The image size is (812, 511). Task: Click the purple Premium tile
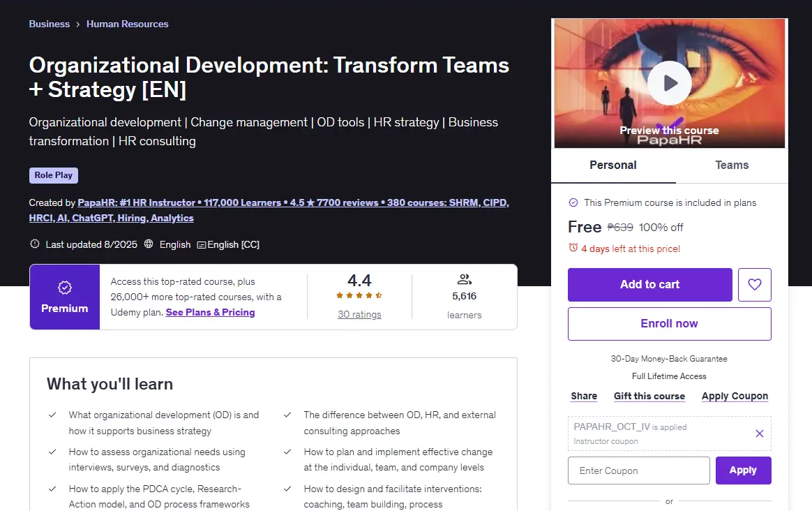(65, 297)
